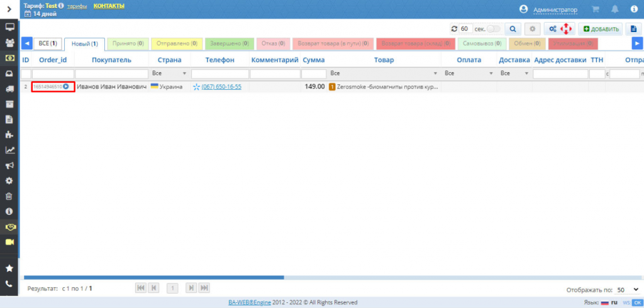Click the Телефон filter input field
The image size is (644, 308).
tap(219, 74)
